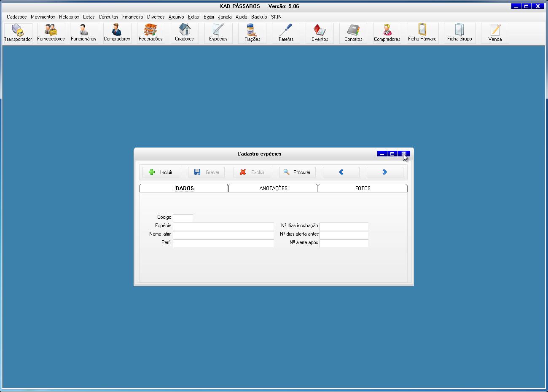This screenshot has height=392, width=548.
Task: Click the Procurar search button
Action: pos(297,172)
